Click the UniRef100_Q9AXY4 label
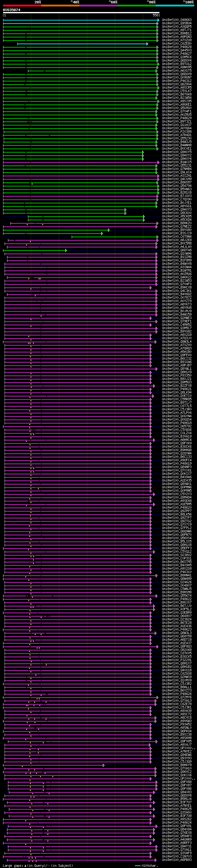This screenshot has height=868, width=197. pos(177,159)
